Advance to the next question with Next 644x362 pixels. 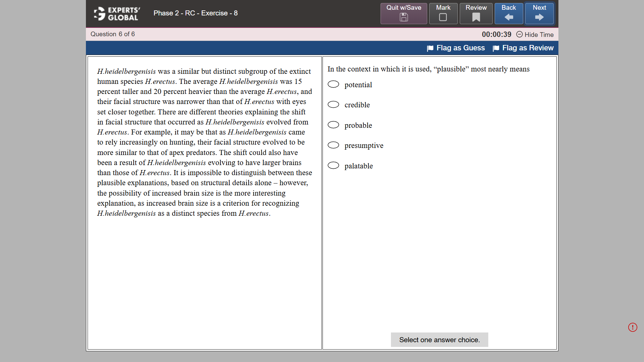click(539, 13)
